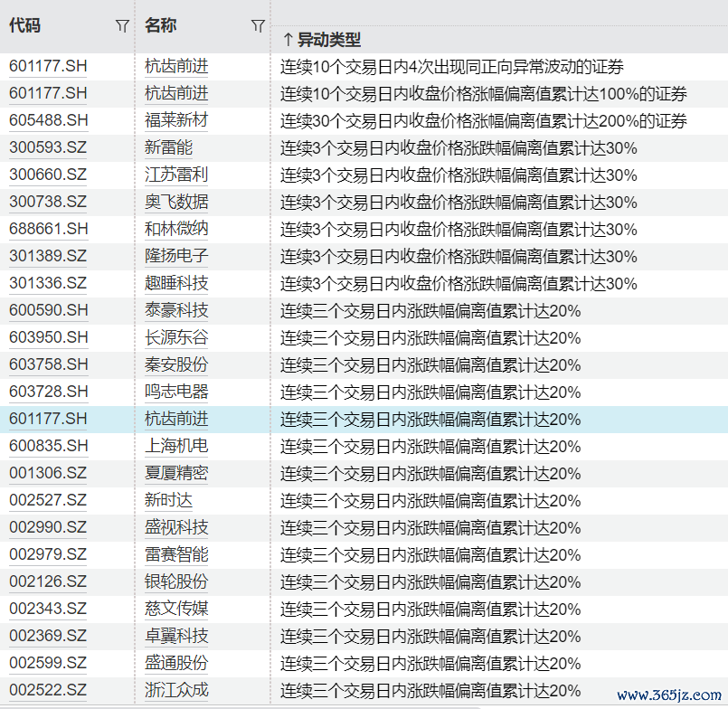
Task: Open stock link 夏厦精密
Action: (x=176, y=473)
